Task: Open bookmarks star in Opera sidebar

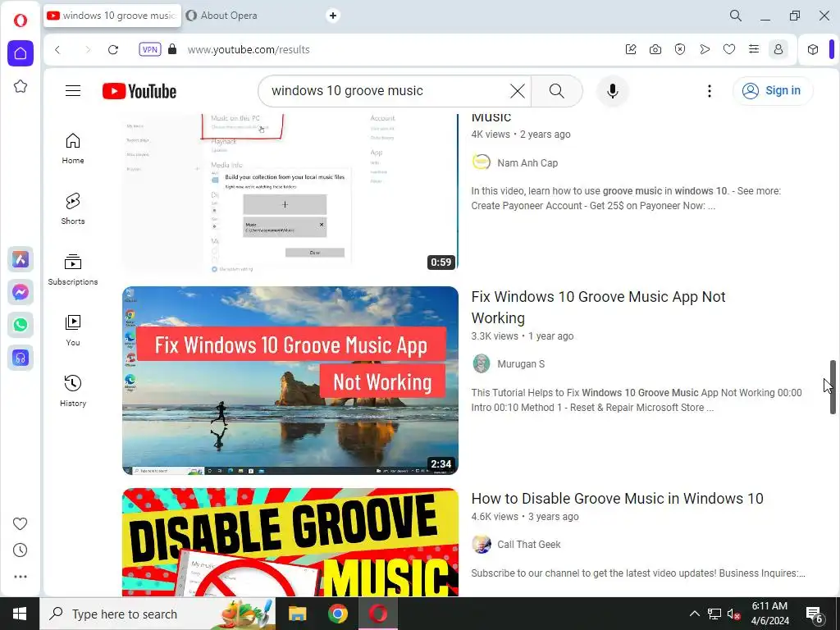Action: click(21, 86)
